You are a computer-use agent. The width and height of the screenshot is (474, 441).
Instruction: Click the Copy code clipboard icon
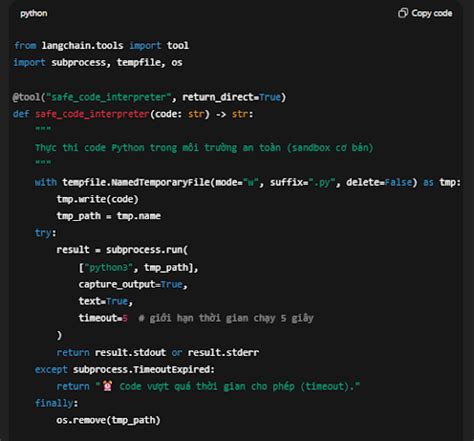pos(403,13)
